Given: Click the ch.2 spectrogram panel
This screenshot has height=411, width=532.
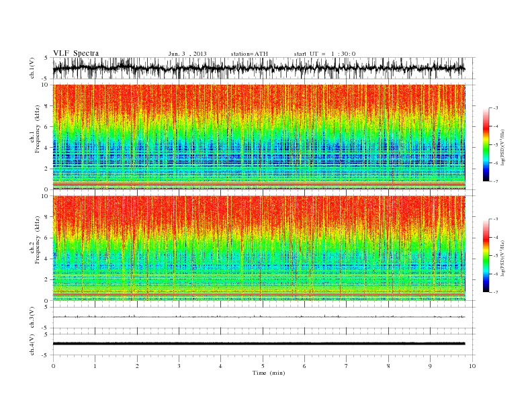Looking at the screenshot, I should click(259, 248).
